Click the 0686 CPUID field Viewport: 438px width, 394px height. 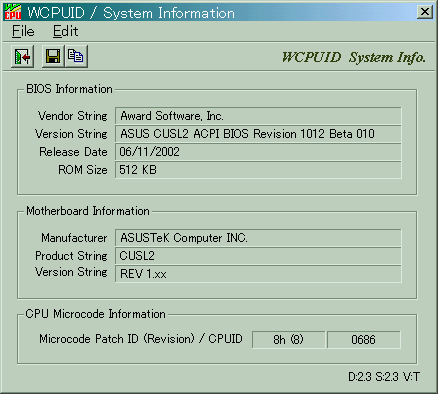pos(364,340)
